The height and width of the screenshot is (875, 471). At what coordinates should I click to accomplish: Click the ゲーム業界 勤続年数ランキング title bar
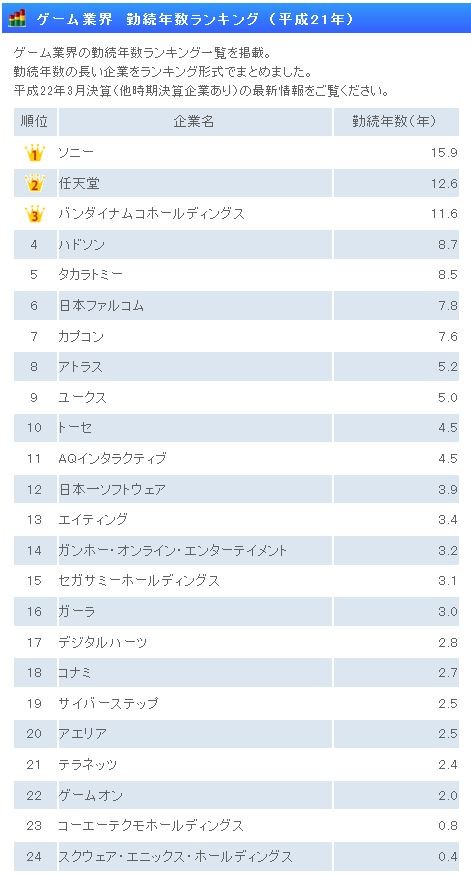[236, 19]
